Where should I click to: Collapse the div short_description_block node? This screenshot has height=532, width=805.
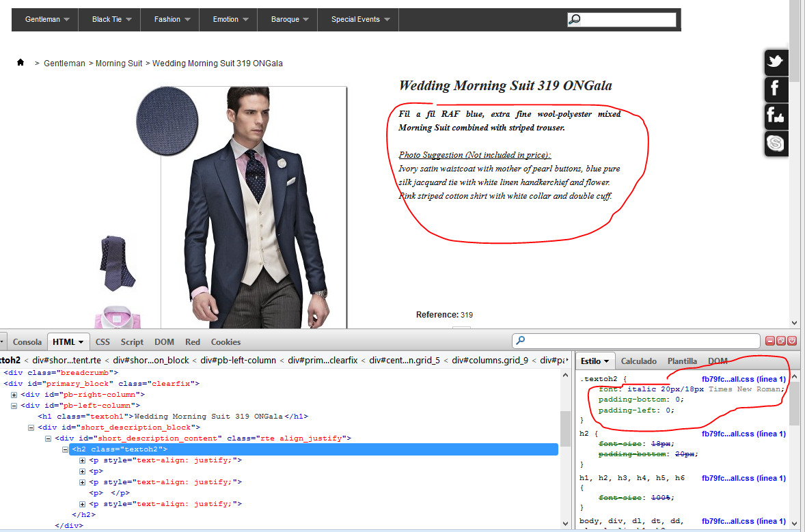click(x=31, y=428)
